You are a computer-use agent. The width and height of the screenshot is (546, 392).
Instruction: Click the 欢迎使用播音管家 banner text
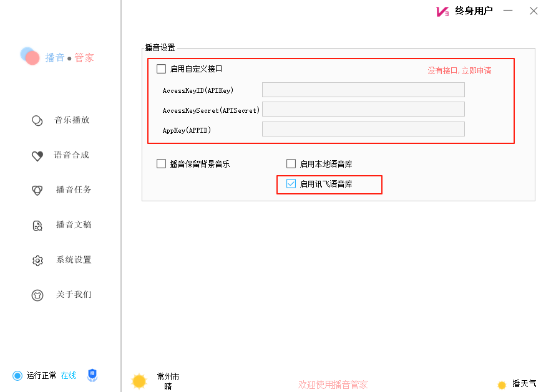333,385
